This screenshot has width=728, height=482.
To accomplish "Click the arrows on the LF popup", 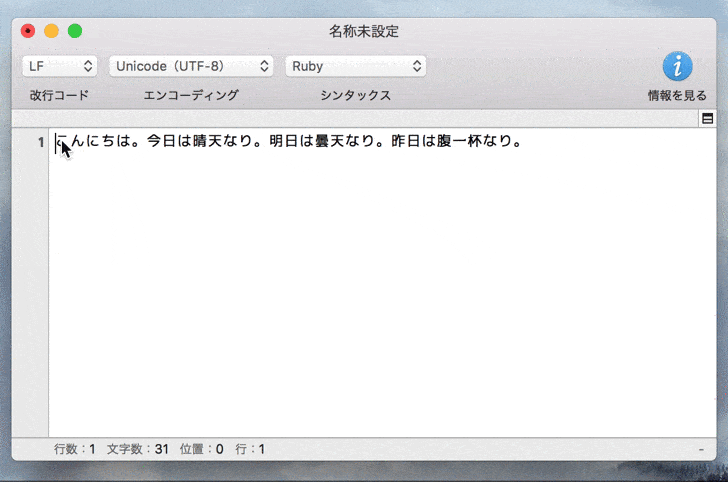I will 88,66.
